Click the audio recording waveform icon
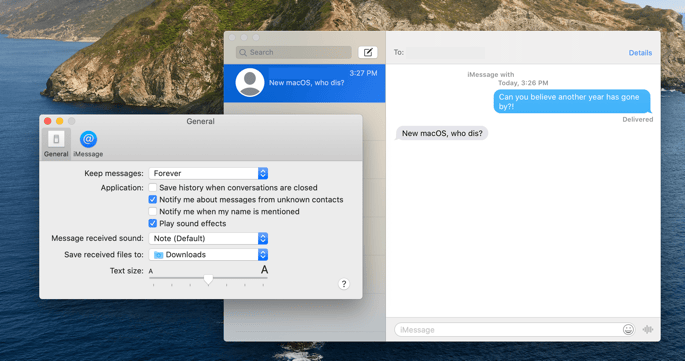This screenshot has height=361, width=685. (x=648, y=330)
